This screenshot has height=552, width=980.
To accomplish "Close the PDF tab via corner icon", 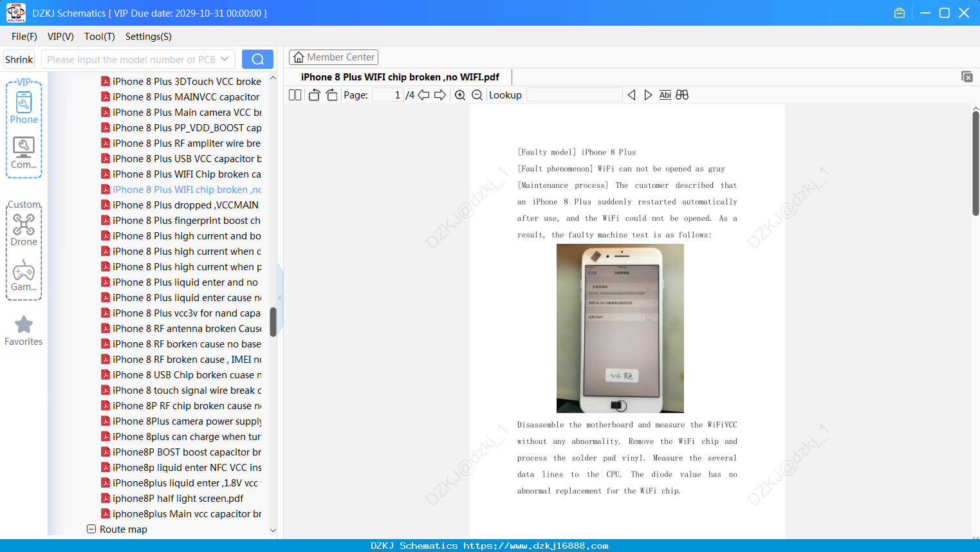I will pos(967,77).
